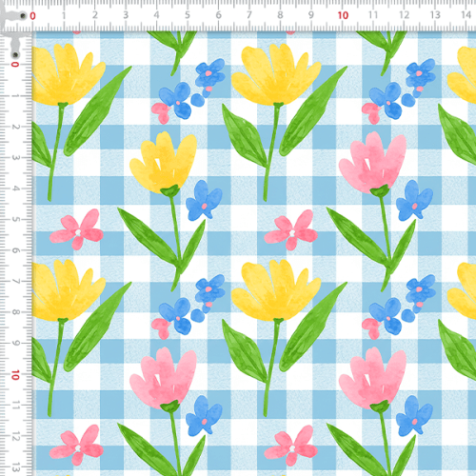Click the red 0 on vertical ruler
The height and width of the screenshot is (476, 476).
[x=15, y=65]
